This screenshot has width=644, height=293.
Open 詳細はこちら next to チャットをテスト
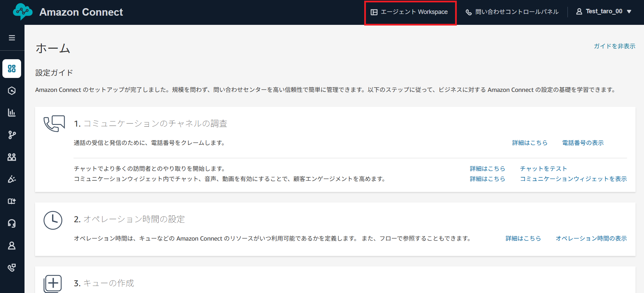487,169
